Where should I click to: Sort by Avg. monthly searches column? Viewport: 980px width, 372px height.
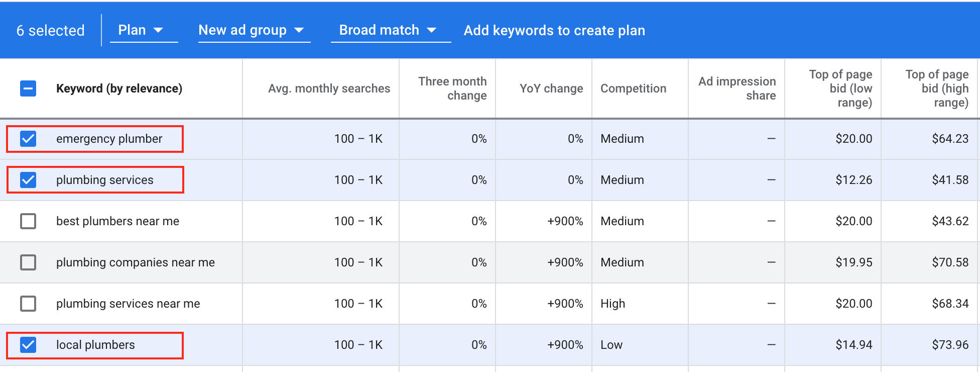point(329,88)
